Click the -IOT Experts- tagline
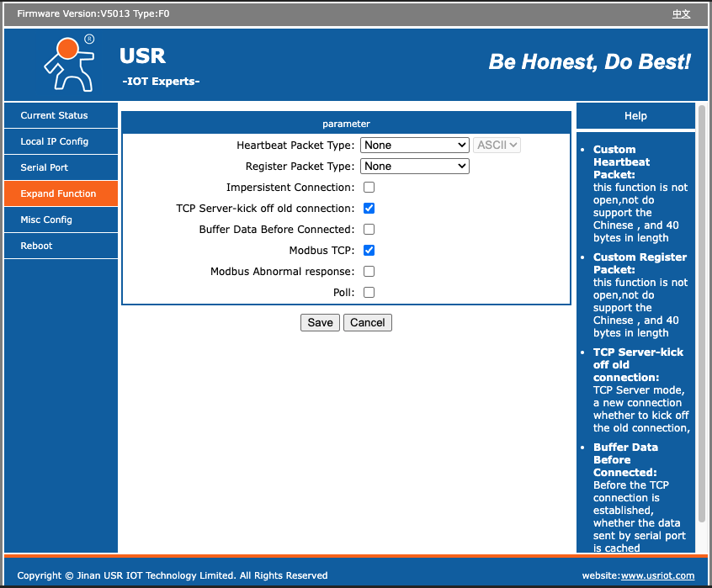 pyautogui.click(x=161, y=82)
